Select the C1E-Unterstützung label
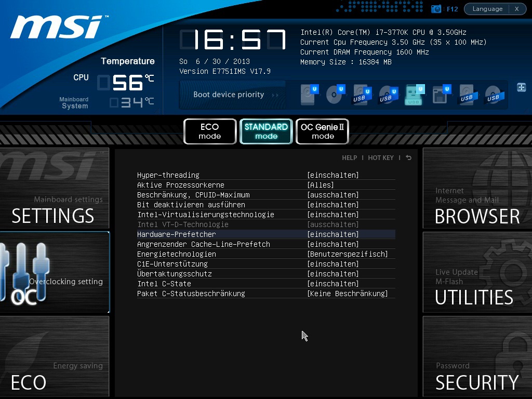The height and width of the screenshot is (399, 532). 172,263
